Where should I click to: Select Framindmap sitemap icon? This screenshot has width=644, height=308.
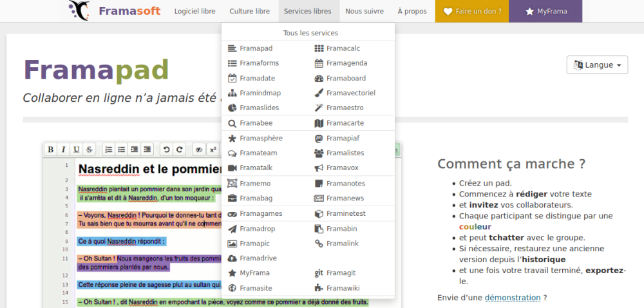tap(232, 93)
